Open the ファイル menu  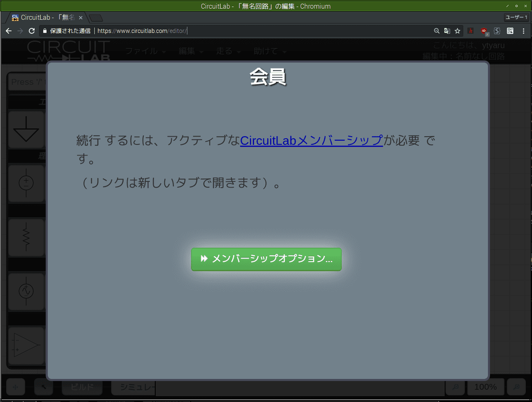tap(145, 51)
